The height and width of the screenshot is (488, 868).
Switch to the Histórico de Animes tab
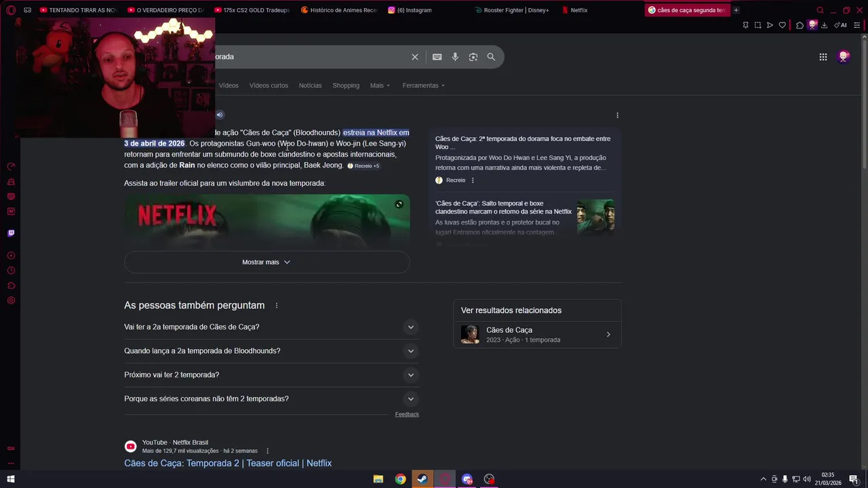[338, 10]
